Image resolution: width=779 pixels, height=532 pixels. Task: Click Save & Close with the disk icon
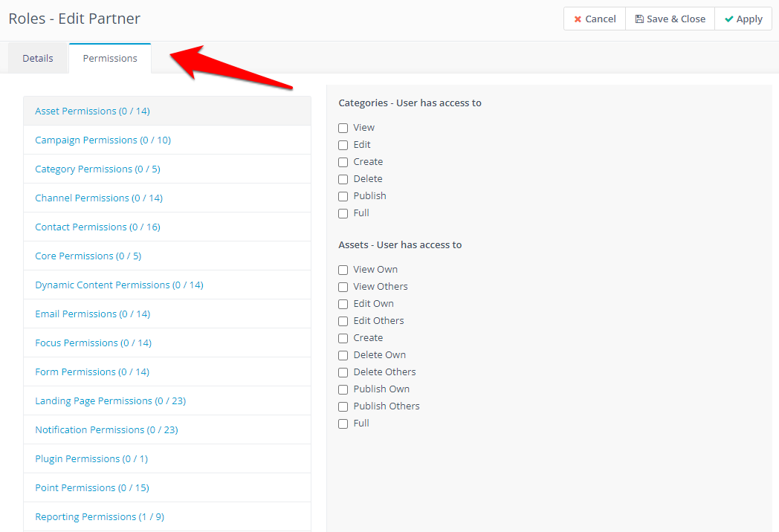tap(670, 19)
